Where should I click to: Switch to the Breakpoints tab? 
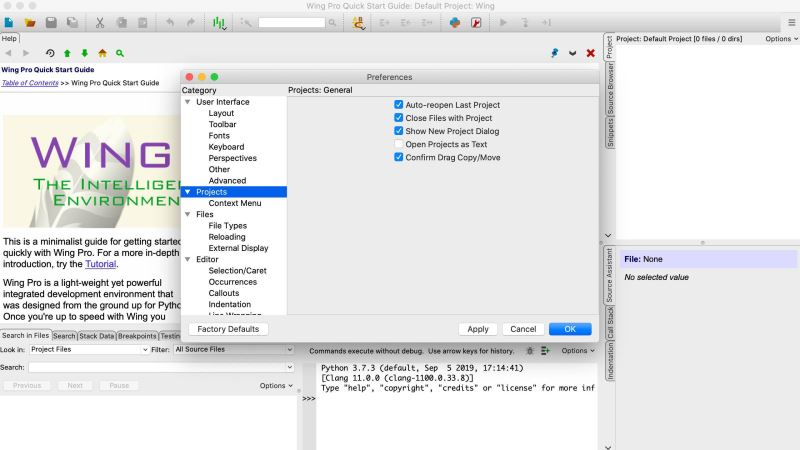(x=137, y=336)
